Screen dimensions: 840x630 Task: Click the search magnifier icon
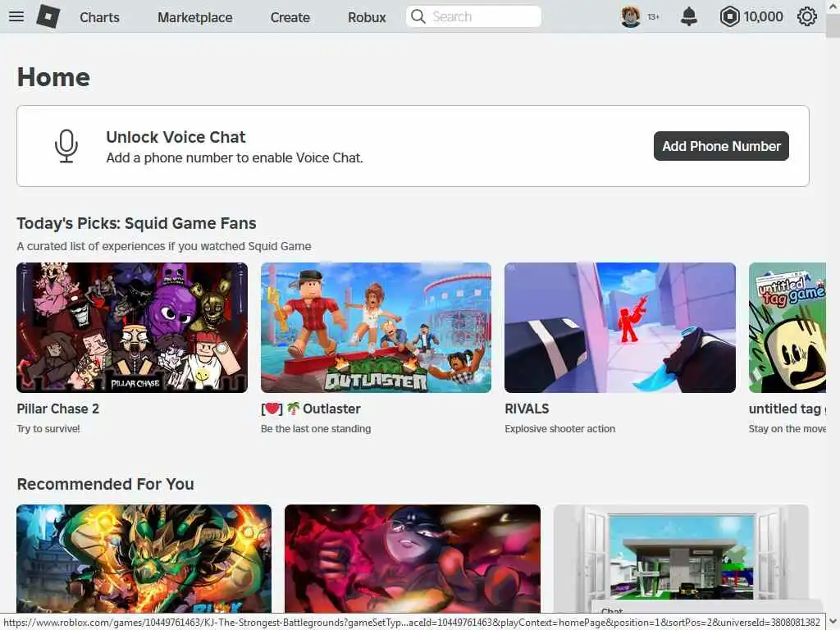pyautogui.click(x=418, y=16)
